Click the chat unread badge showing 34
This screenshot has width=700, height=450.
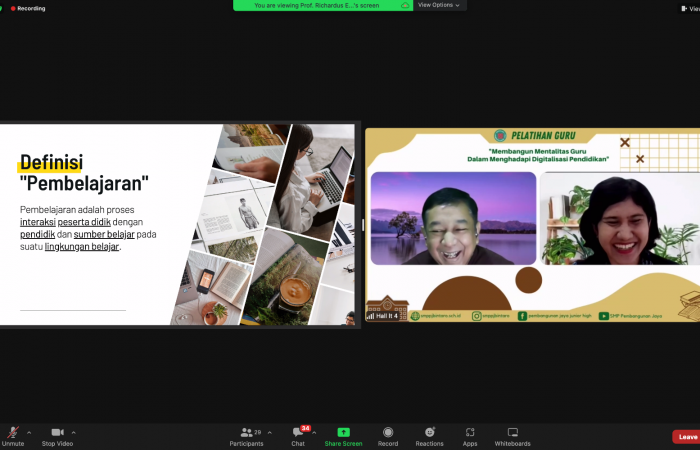305,428
